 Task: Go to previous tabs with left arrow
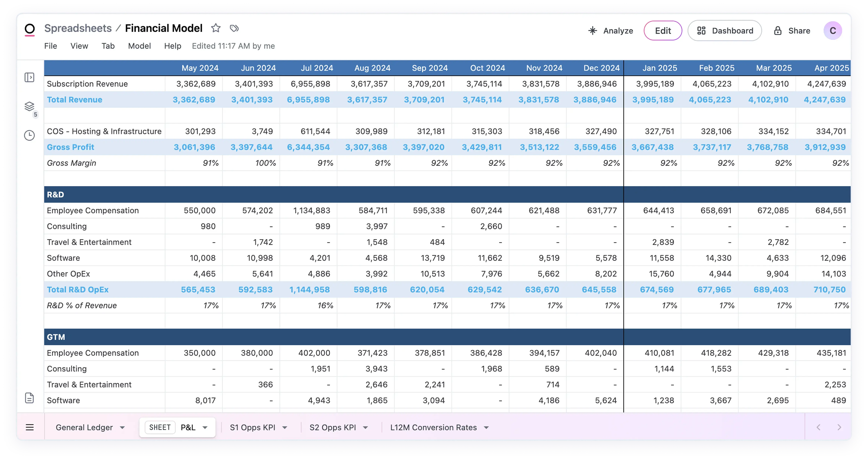819,427
